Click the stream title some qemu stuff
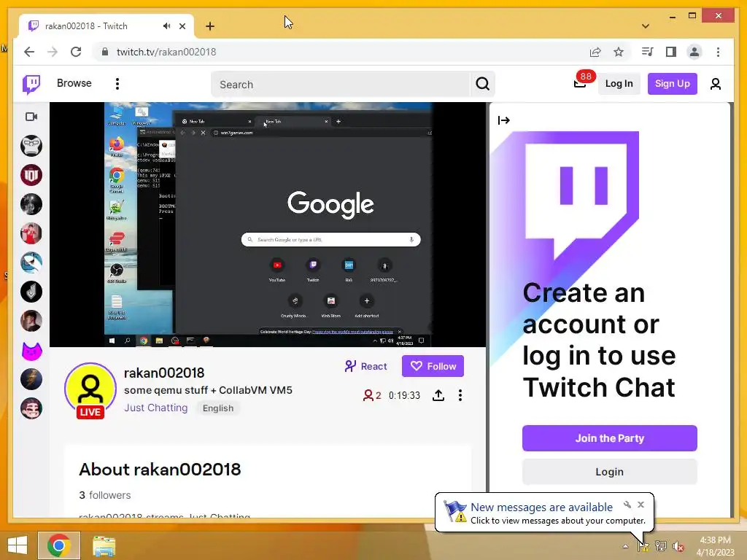747x560 pixels. [208, 390]
